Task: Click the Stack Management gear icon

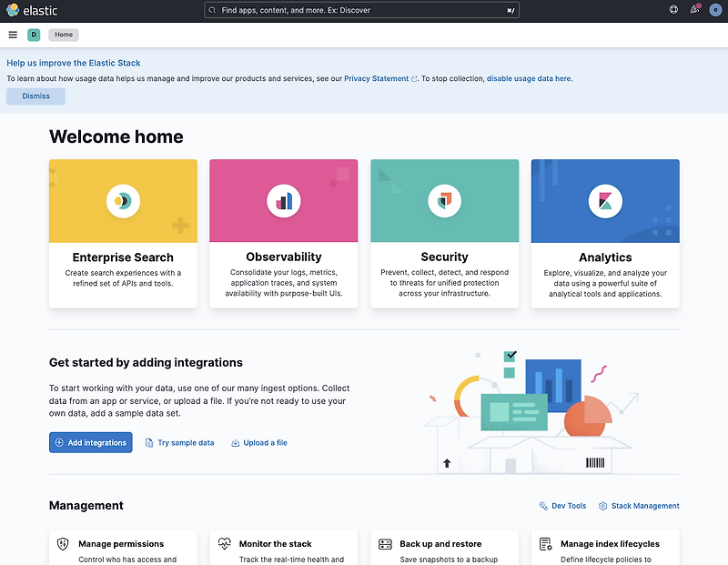Action: tap(602, 506)
